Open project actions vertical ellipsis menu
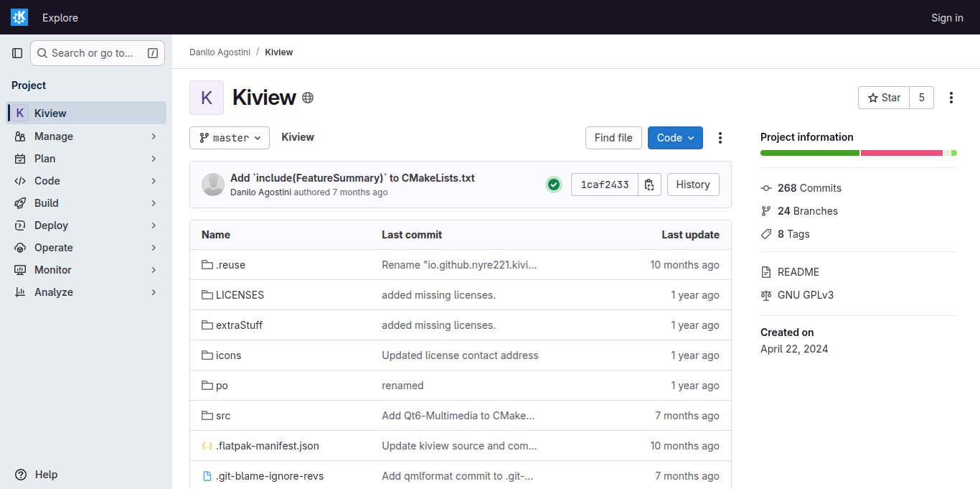Viewport: 980px width, 489px height. [x=951, y=98]
